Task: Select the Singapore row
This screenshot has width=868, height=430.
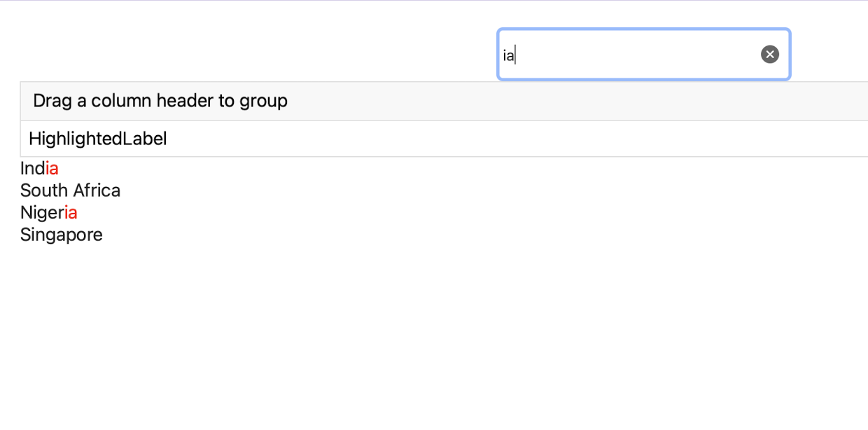Action: pos(62,235)
